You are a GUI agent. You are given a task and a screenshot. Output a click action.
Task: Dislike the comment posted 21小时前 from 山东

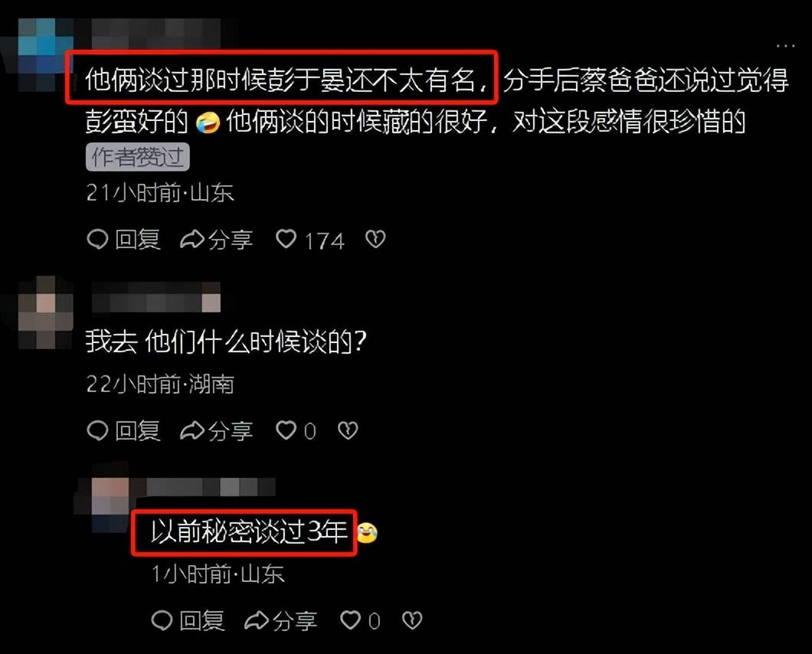pyautogui.click(x=375, y=239)
